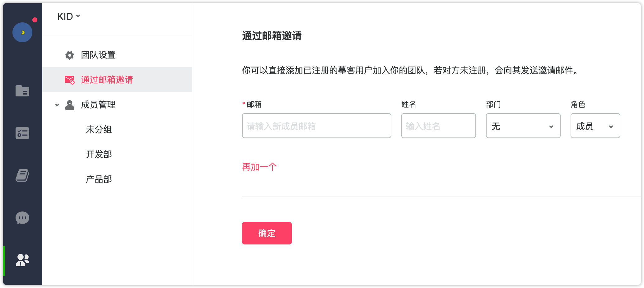This screenshot has height=288, width=644.
Task: Open the user avatar profile
Action: 22,32
